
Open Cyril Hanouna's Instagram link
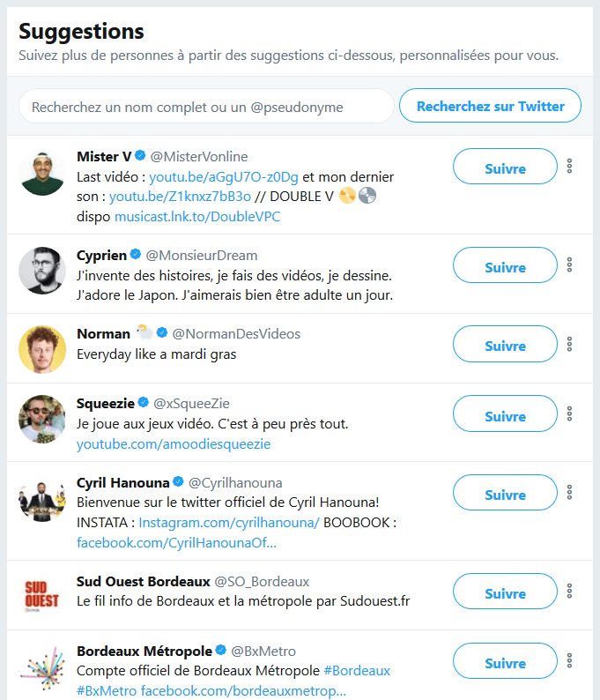click(229, 523)
